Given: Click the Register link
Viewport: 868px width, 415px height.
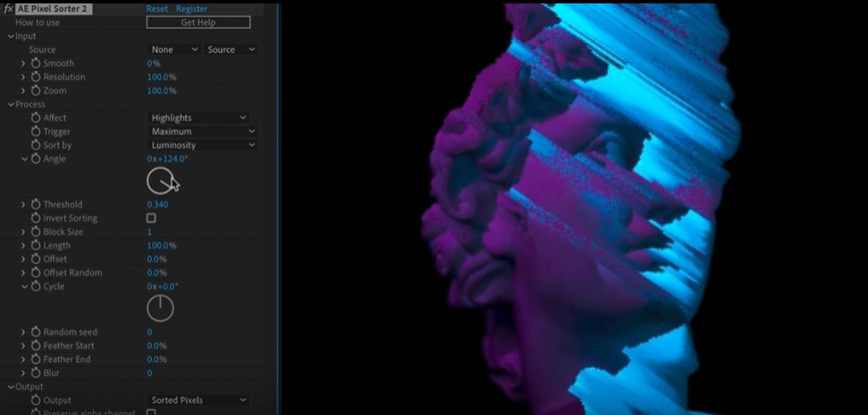Looking at the screenshot, I should (x=191, y=9).
